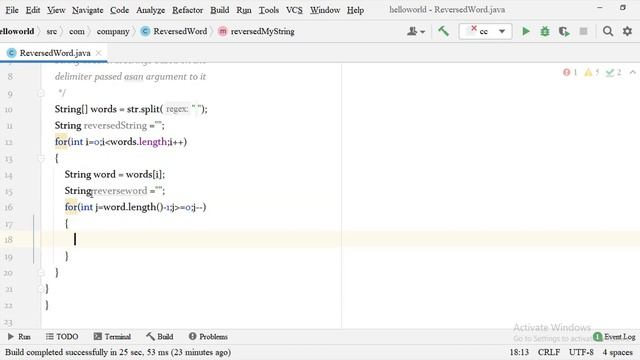Open IDE settings gear icon
Viewport: 640px width, 360px height.
(627, 31)
